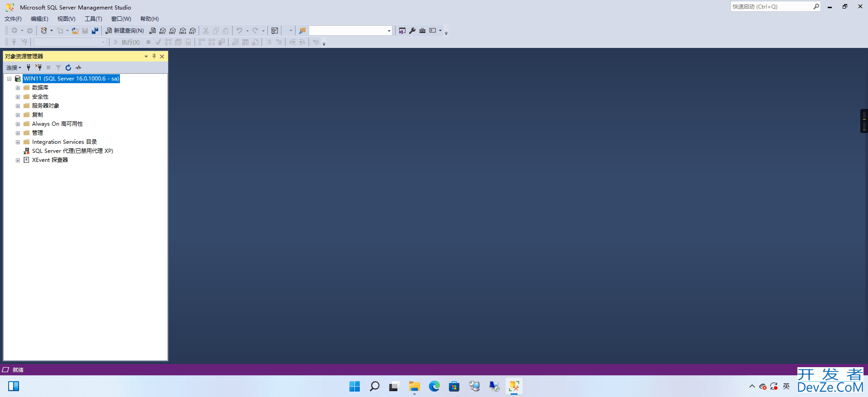Open the New Project dropdown arrow
This screenshot has width=868, height=397.
coord(52,31)
